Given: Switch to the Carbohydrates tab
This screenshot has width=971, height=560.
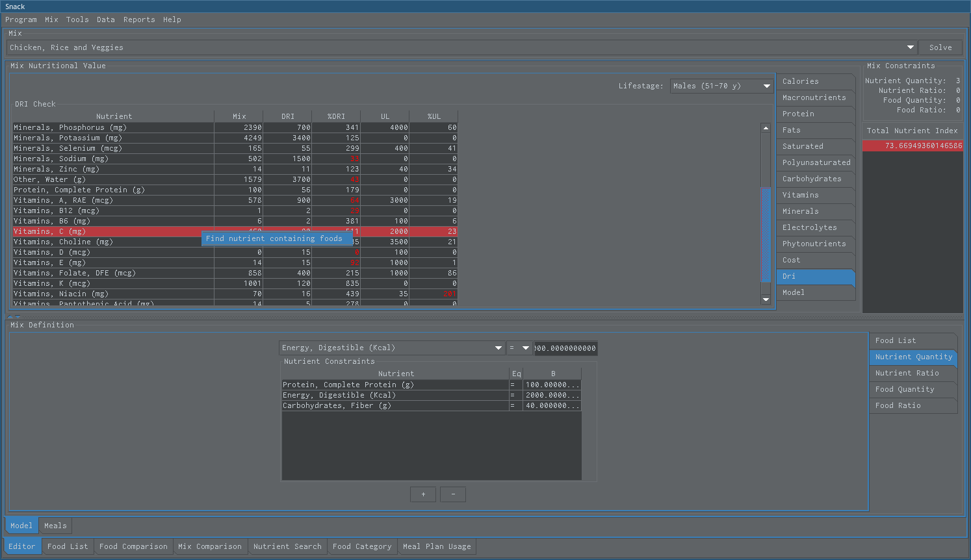Looking at the screenshot, I should click(816, 179).
